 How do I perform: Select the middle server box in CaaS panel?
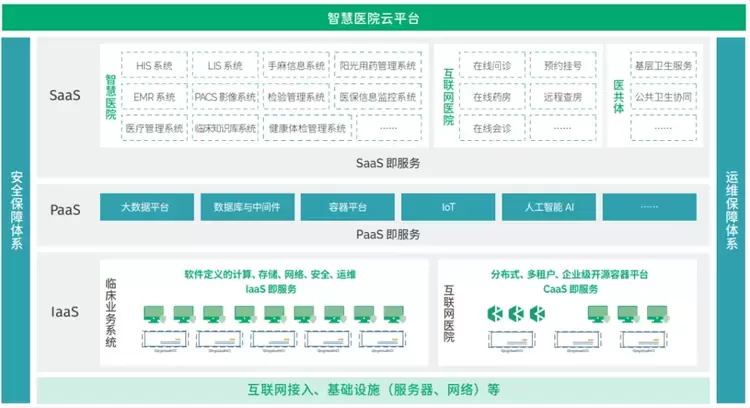(x=578, y=339)
